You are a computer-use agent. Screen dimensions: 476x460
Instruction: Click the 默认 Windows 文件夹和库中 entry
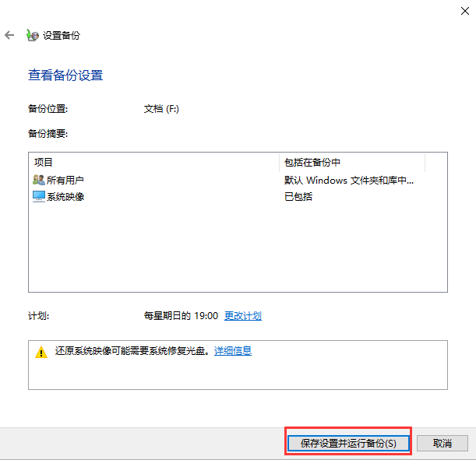(349, 180)
